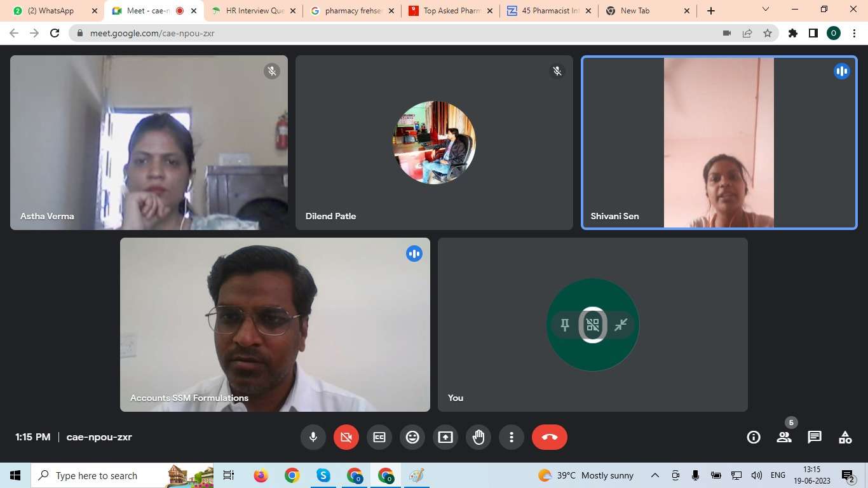Viewport: 868px width, 488px height.
Task: Open the emoji reactions button
Action: tap(412, 437)
